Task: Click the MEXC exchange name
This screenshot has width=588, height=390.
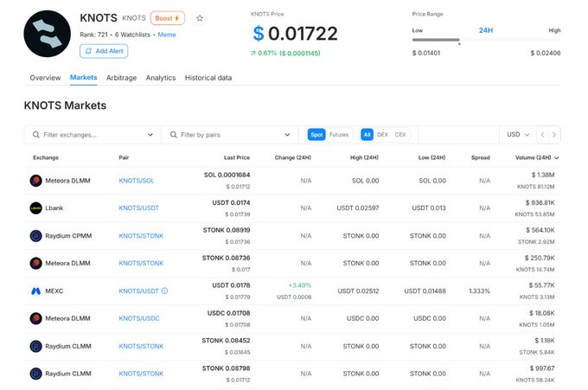Action: (x=54, y=291)
